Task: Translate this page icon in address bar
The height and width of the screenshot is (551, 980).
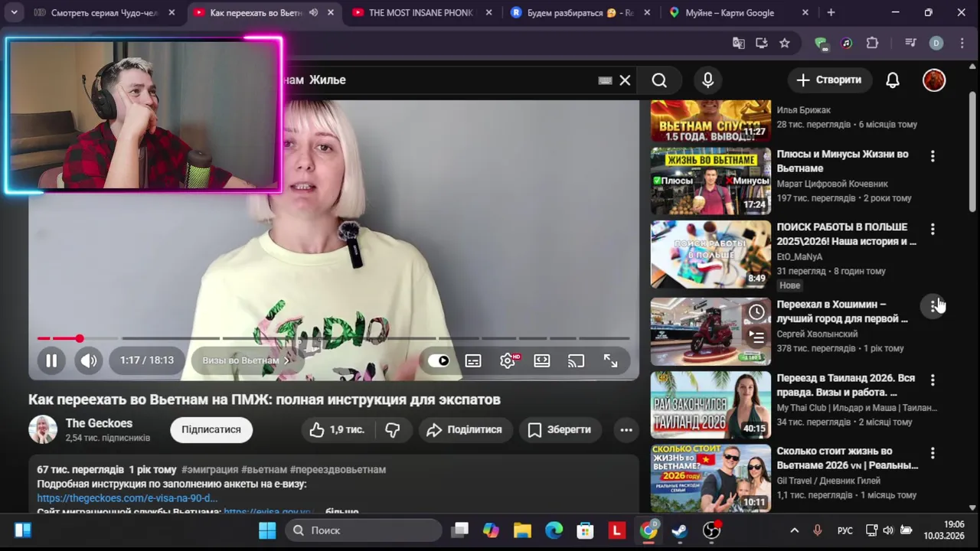Action: pos(739,44)
